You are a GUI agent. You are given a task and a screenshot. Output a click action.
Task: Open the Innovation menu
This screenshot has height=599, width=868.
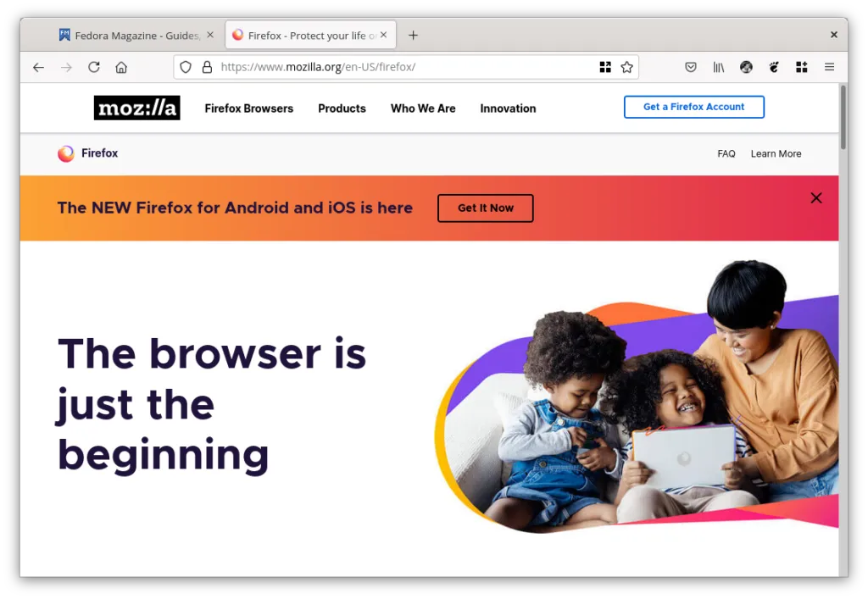509,108
